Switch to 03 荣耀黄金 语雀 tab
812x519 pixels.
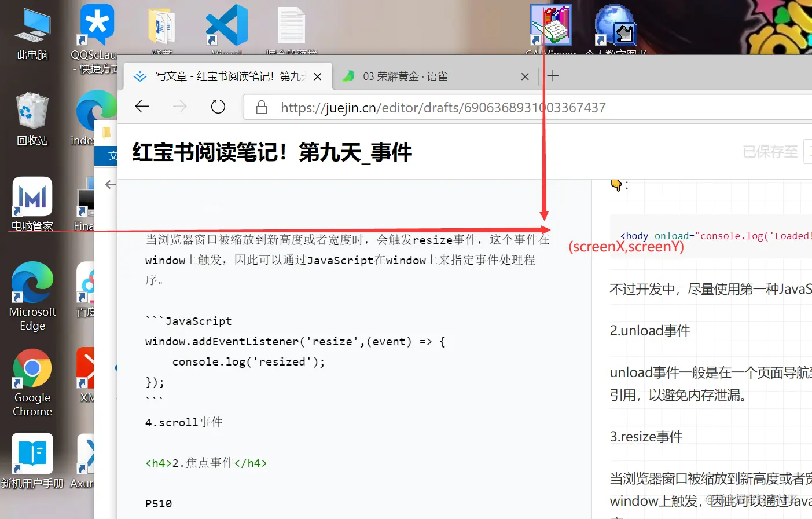pyautogui.click(x=435, y=76)
